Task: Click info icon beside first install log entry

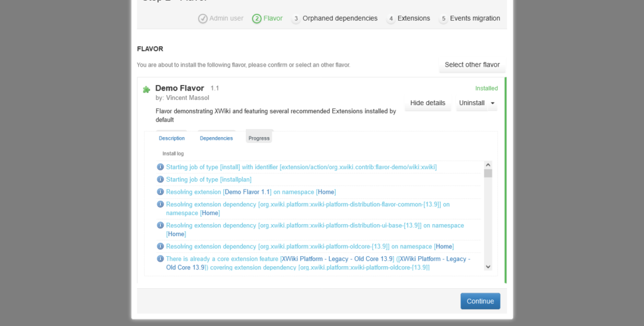Action: tap(160, 167)
